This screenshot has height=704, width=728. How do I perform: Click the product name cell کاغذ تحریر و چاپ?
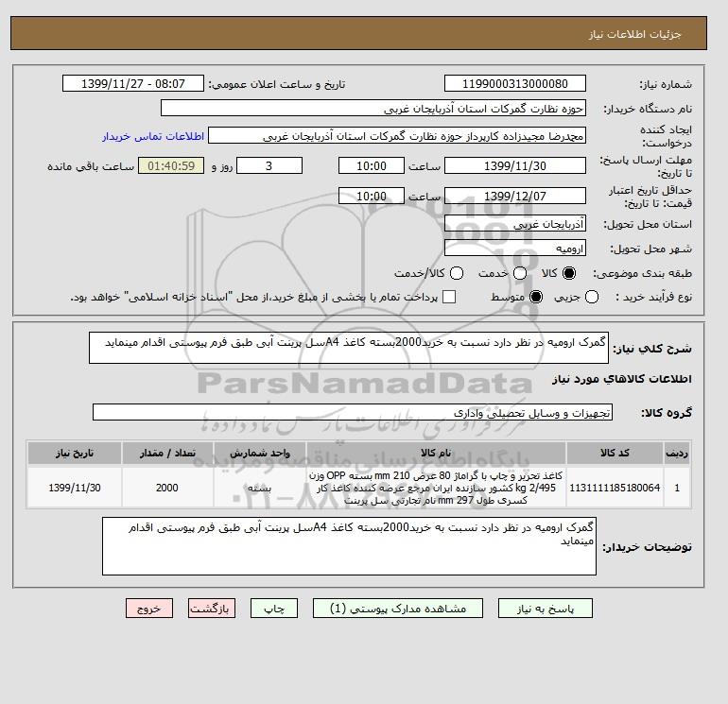(x=436, y=488)
